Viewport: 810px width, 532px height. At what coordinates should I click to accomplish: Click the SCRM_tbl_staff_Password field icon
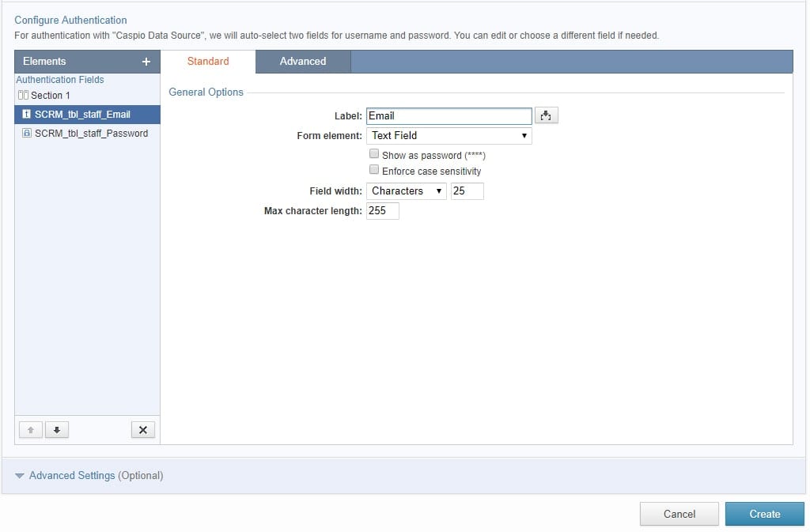click(x=26, y=134)
